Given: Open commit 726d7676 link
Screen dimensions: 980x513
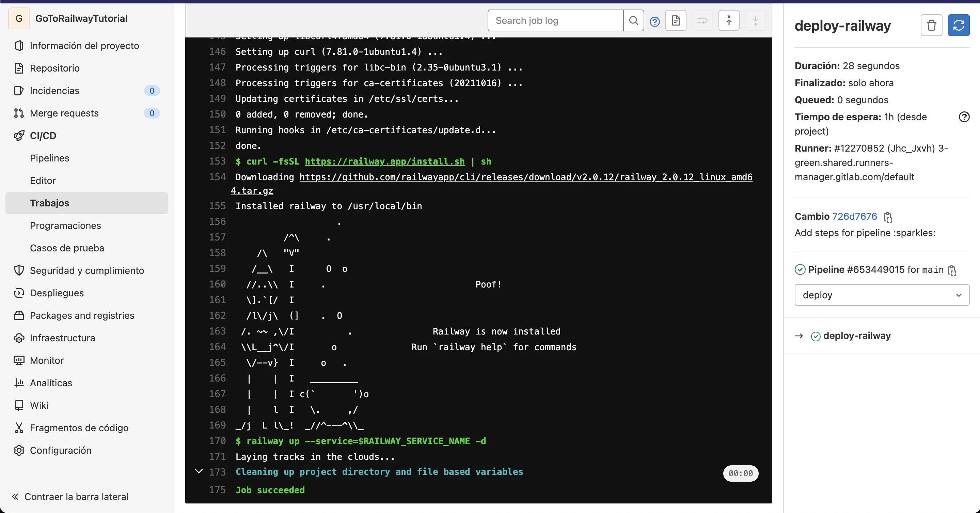Looking at the screenshot, I should [x=854, y=216].
